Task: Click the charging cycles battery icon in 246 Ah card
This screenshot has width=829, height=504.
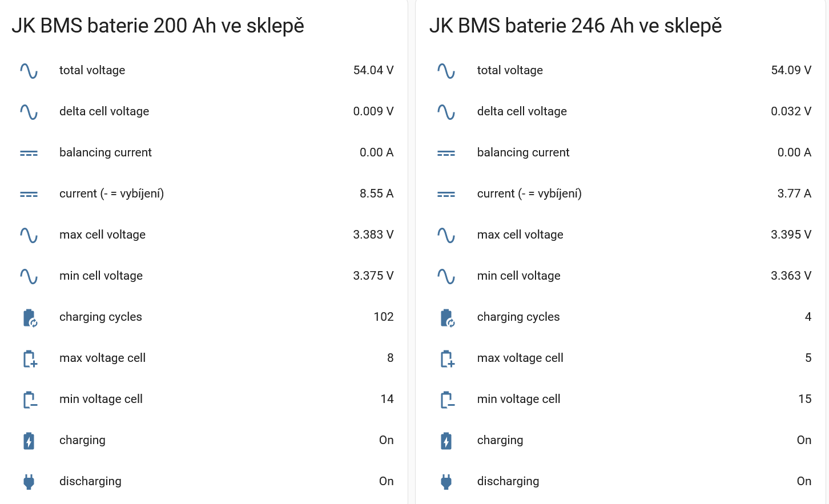Action: 447,318
